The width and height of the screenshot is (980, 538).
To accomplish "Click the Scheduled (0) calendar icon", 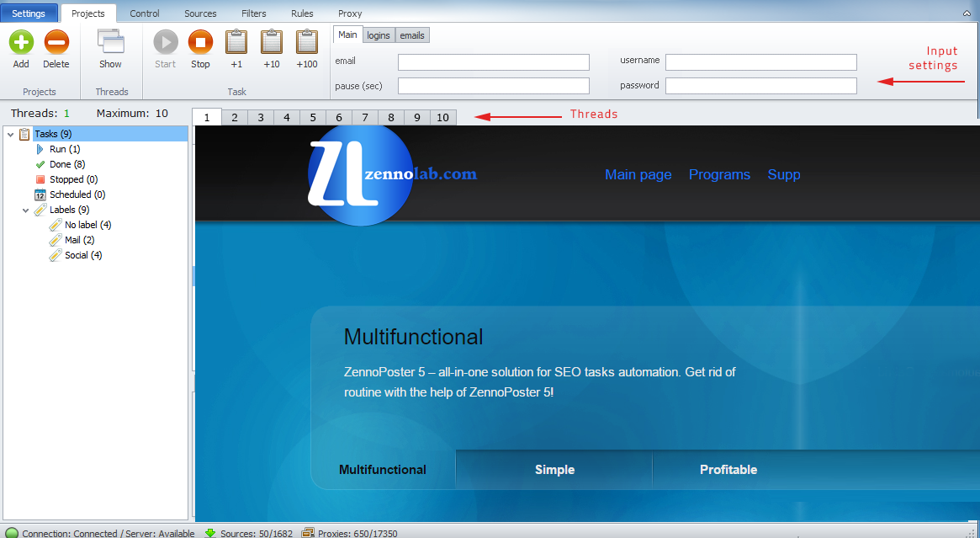I will tap(40, 194).
